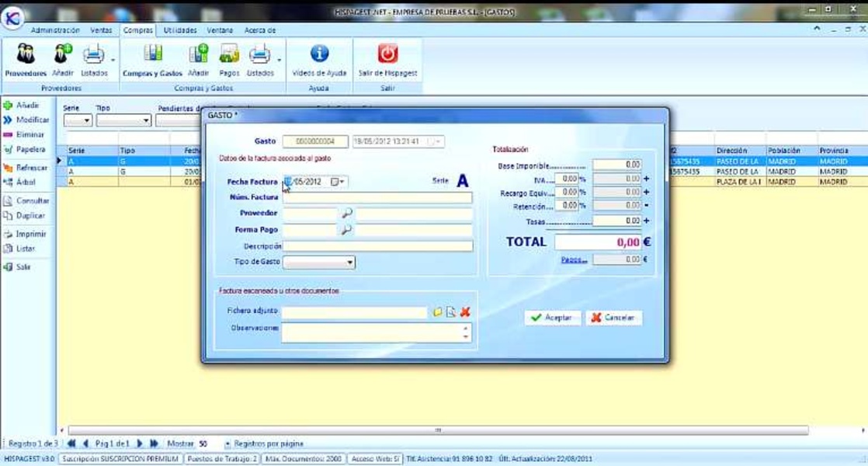This screenshot has height=466, width=868.
Task: Click the Cancelar button
Action: point(614,318)
